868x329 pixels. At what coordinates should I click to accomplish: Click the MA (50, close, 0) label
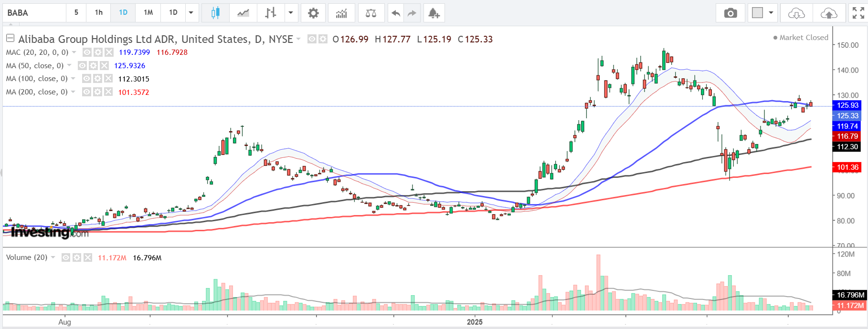tap(35, 66)
